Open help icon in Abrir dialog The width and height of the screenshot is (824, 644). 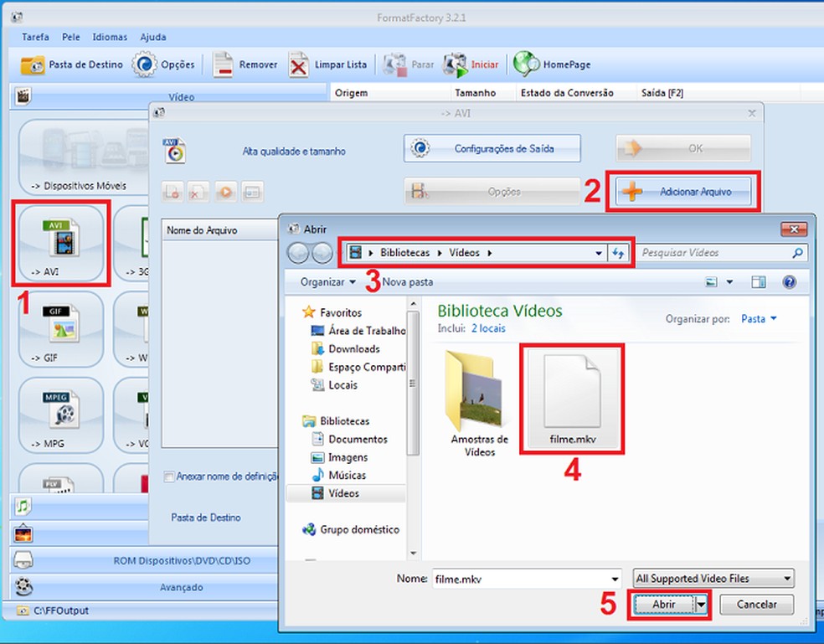tap(789, 282)
